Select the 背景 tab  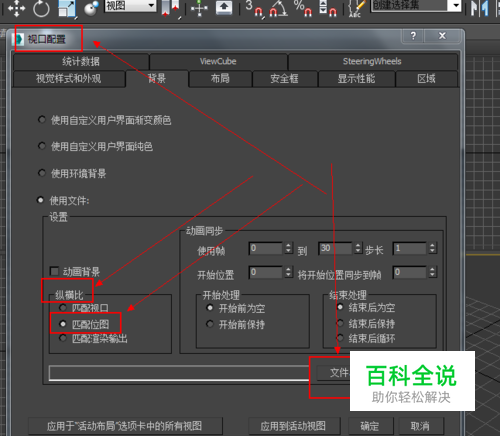(x=157, y=79)
